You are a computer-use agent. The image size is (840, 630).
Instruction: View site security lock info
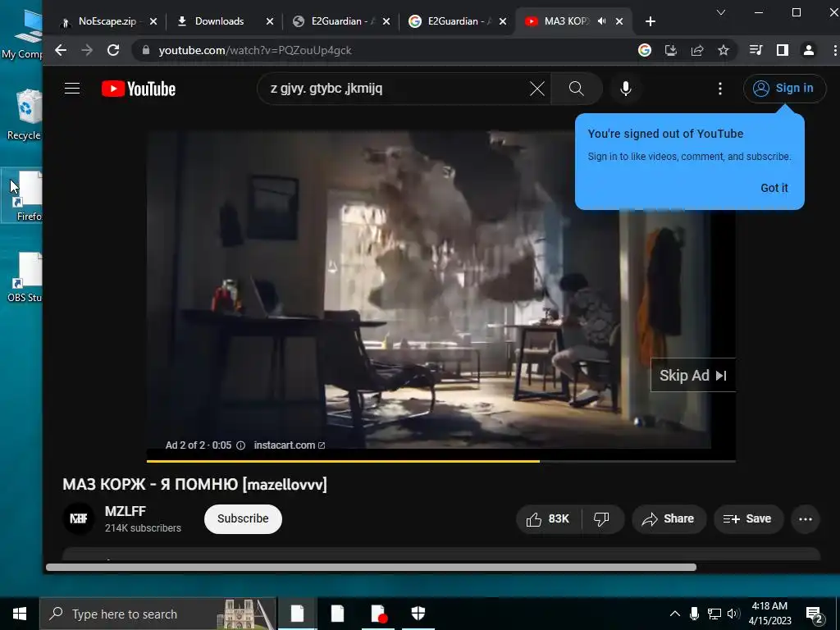pyautogui.click(x=146, y=50)
